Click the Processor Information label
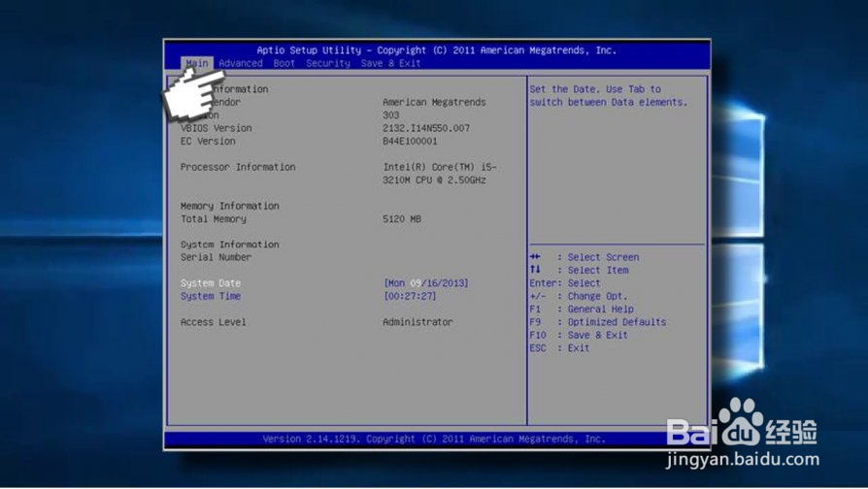The height and width of the screenshot is (489, 868). click(238, 167)
